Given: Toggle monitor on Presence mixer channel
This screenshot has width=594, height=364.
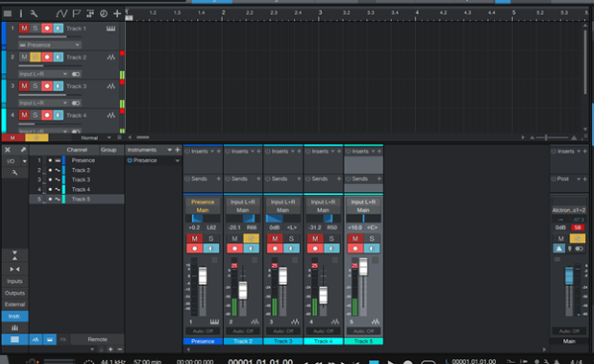Looking at the screenshot, I should coord(211,248).
